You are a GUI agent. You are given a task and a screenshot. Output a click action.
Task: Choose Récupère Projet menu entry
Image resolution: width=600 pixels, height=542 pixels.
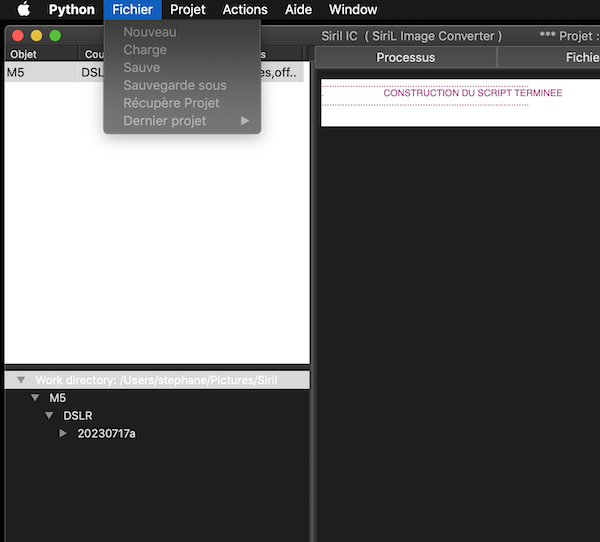coord(182,103)
